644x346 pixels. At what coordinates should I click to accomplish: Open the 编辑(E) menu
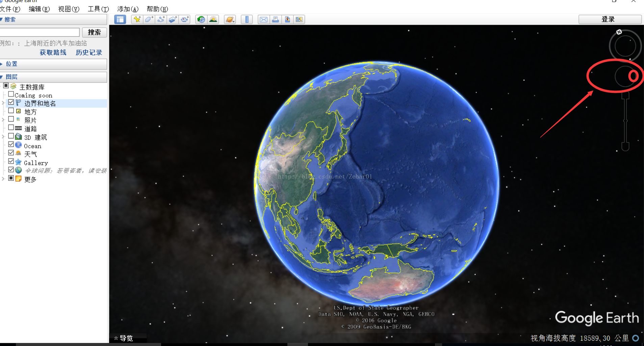pyautogui.click(x=39, y=9)
